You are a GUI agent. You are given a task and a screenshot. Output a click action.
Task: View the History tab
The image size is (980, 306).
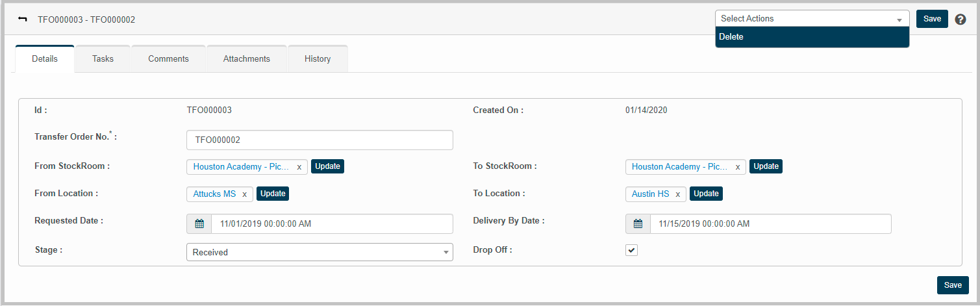318,59
